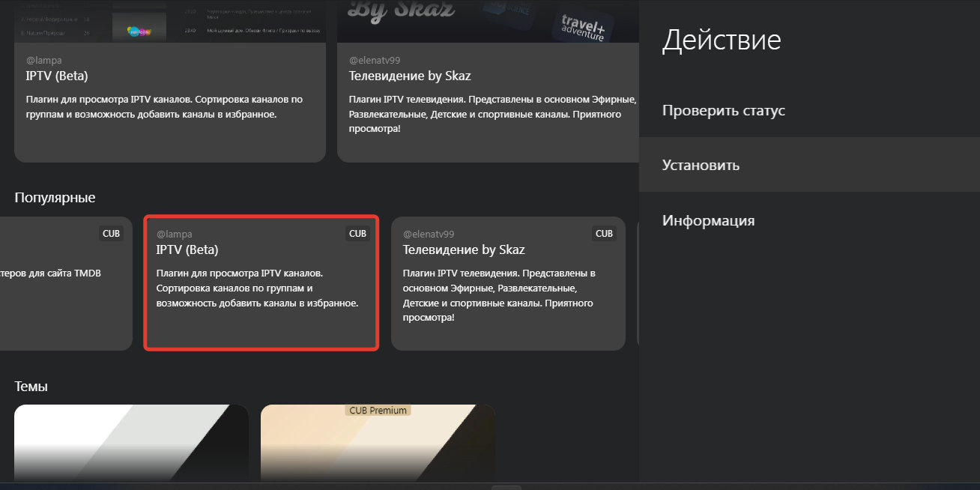Open "Информация" from the action panel

pos(708,221)
